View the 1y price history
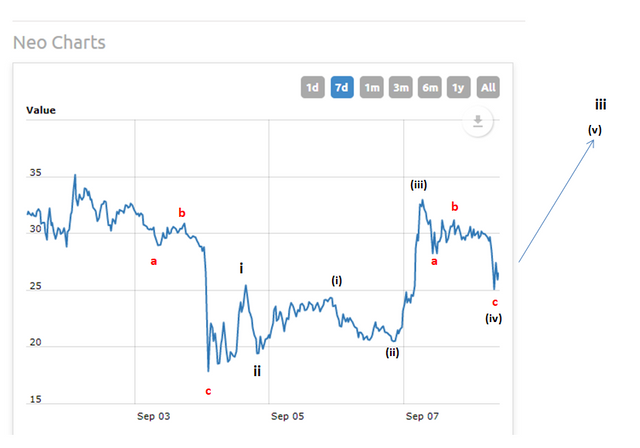Viewport: 640px width, 448px height. pos(459,87)
